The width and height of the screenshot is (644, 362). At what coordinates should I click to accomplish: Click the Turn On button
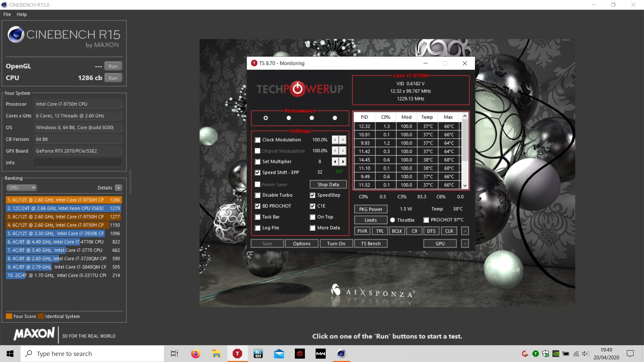[x=336, y=243]
